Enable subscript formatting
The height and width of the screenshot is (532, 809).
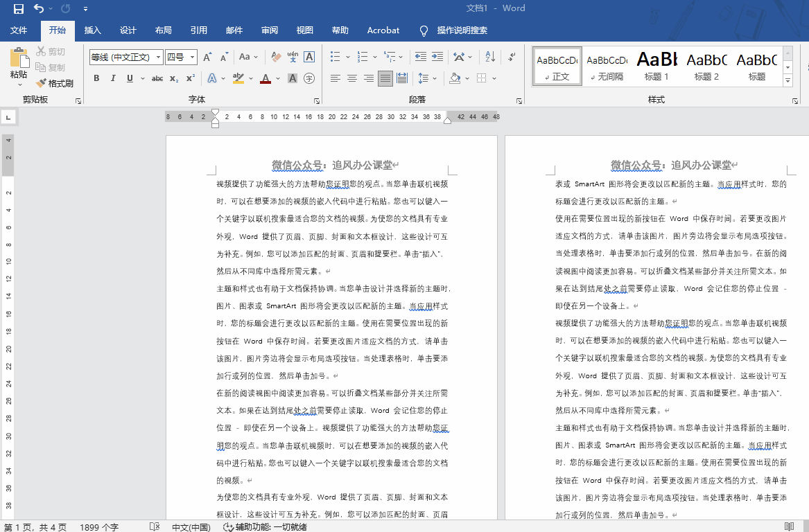(173, 78)
